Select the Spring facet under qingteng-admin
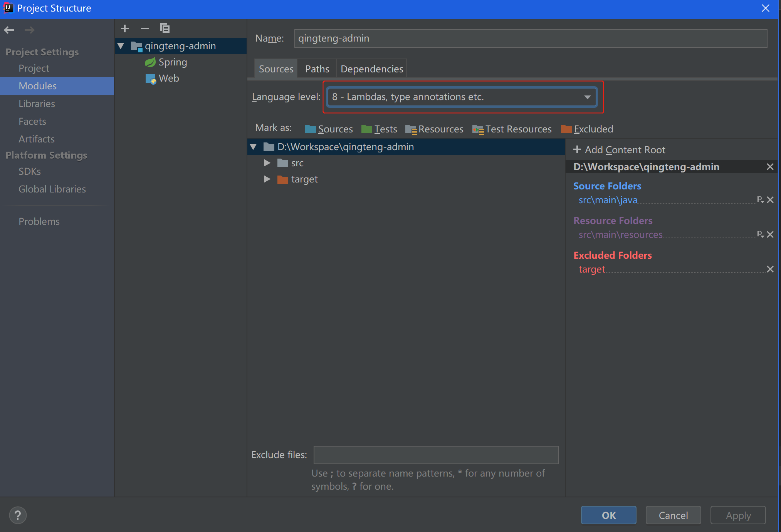Screen dimensions: 781x532 (172, 62)
